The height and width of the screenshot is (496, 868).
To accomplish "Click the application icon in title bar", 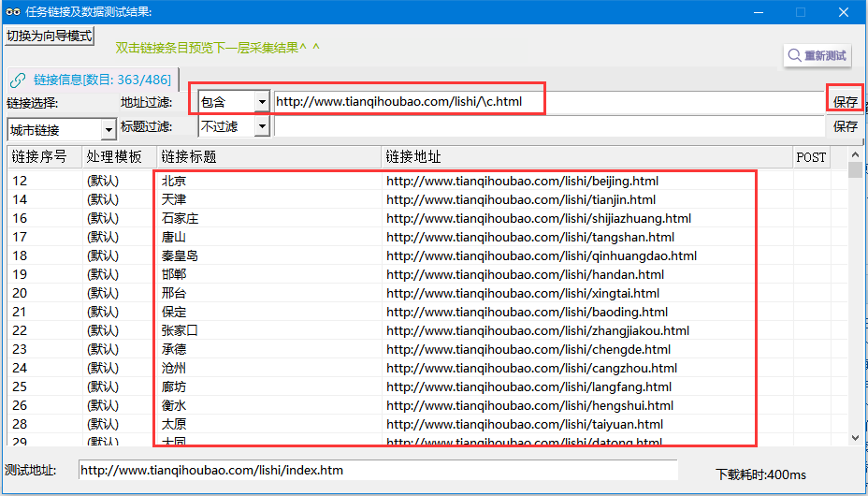I will 13,11.
